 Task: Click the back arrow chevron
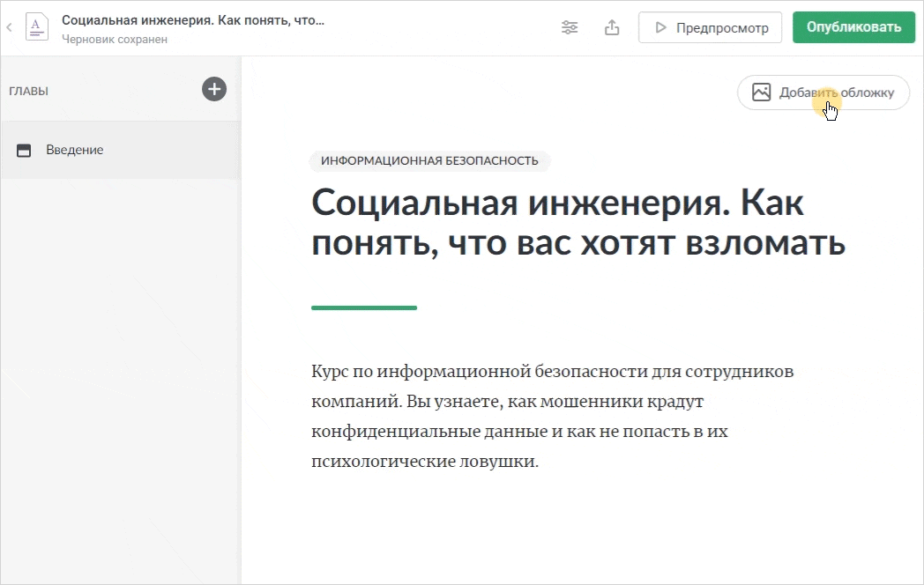9,27
